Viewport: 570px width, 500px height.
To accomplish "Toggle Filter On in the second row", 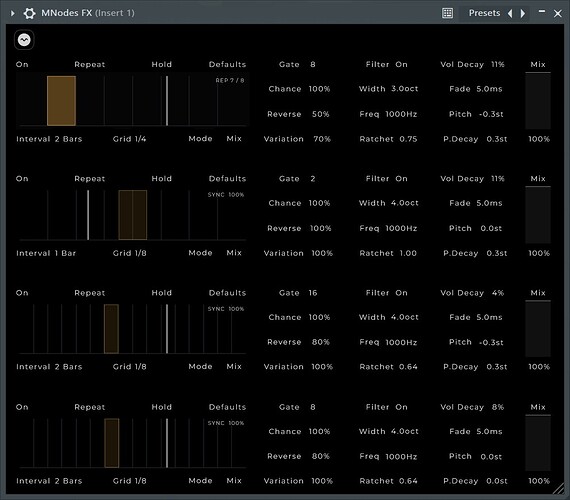I will coord(386,179).
